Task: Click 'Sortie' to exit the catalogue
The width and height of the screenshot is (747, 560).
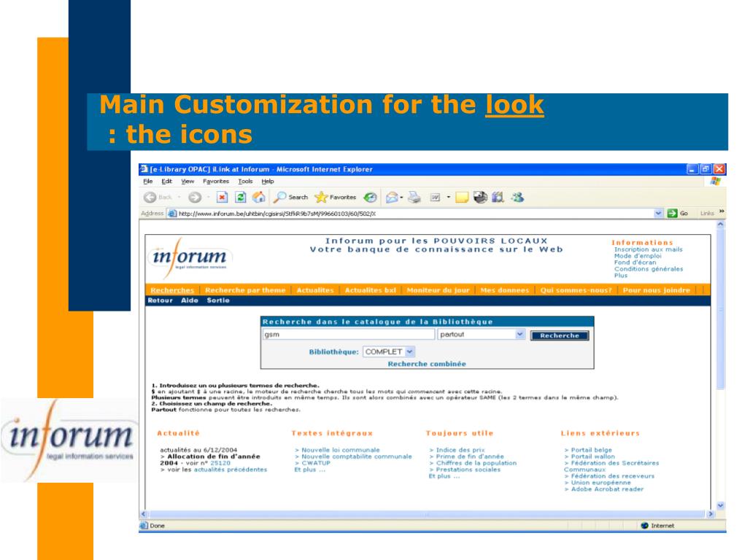Action: (218, 300)
